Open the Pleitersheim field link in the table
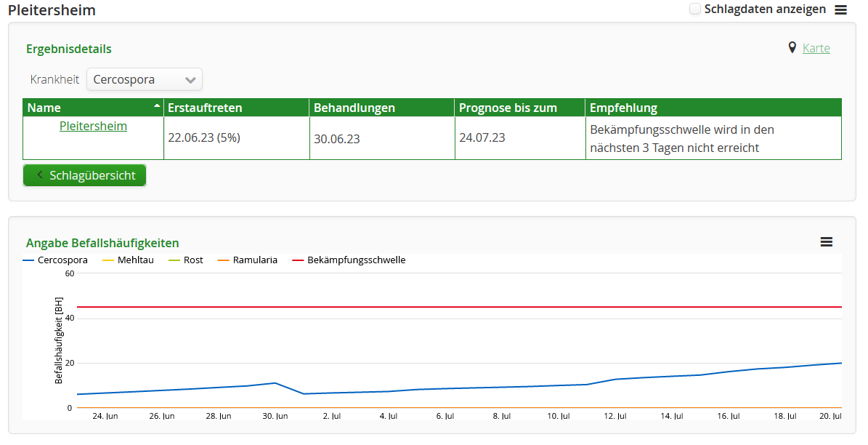 pyautogui.click(x=93, y=125)
